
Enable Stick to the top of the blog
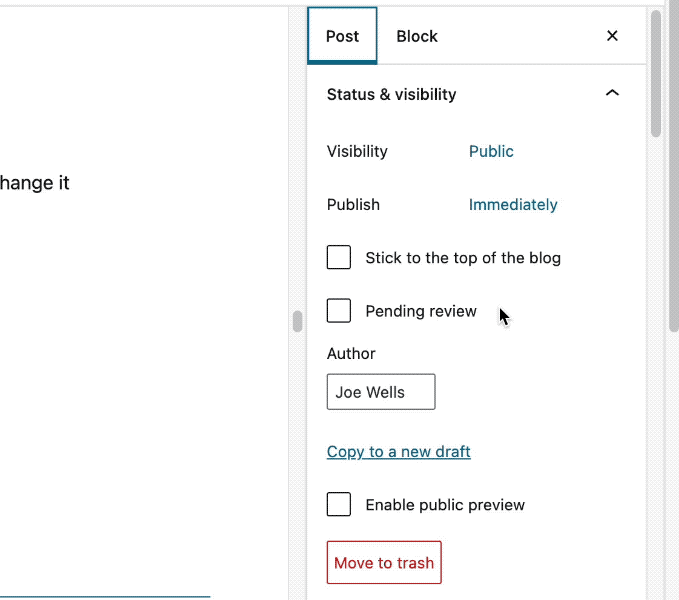click(x=339, y=258)
